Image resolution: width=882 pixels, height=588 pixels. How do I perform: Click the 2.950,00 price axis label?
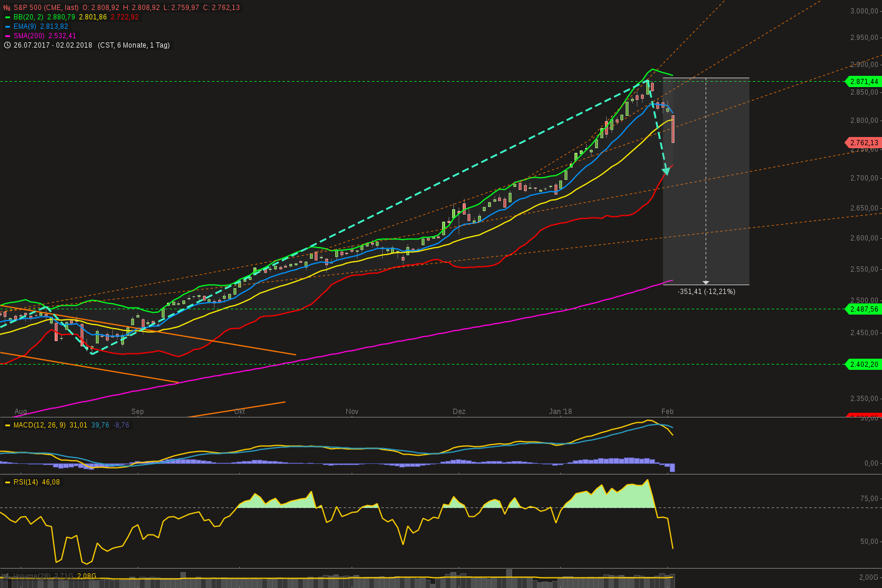(864, 38)
